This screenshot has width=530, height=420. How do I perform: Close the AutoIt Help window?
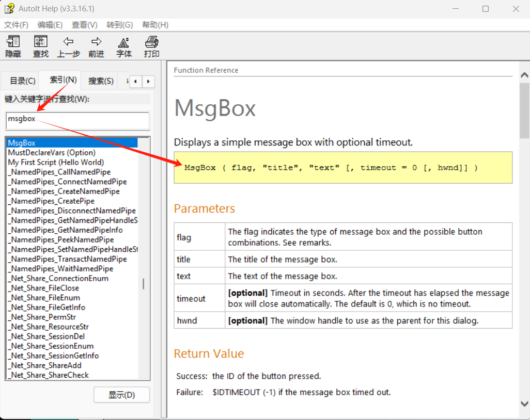pos(516,9)
